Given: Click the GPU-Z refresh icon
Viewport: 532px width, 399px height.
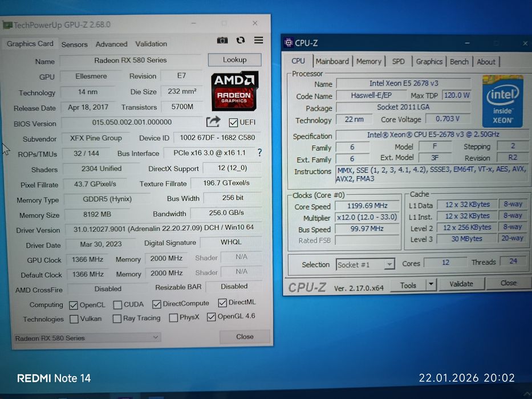Looking at the screenshot, I should tap(241, 40).
